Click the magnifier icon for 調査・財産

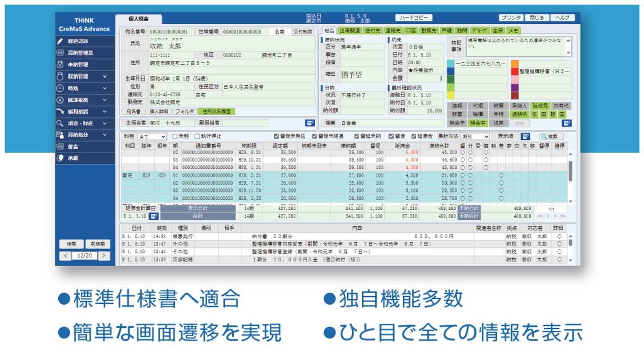coord(60,123)
